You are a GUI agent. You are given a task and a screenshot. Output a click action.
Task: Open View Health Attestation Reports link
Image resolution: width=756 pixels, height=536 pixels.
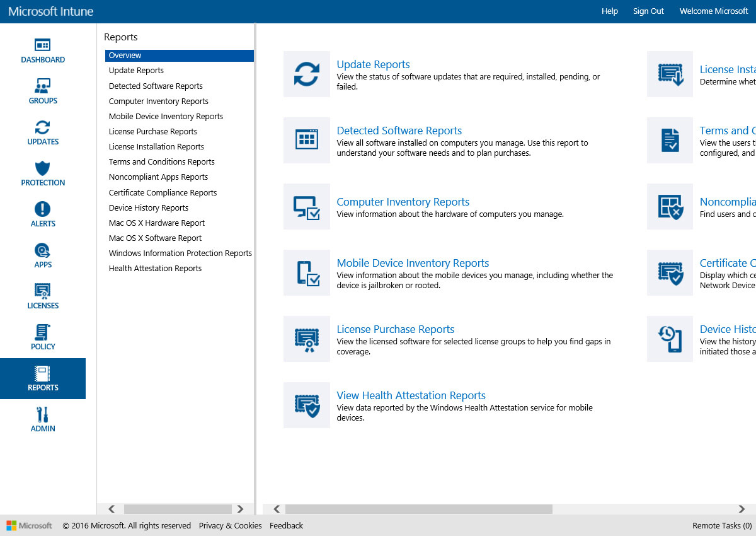(x=411, y=395)
